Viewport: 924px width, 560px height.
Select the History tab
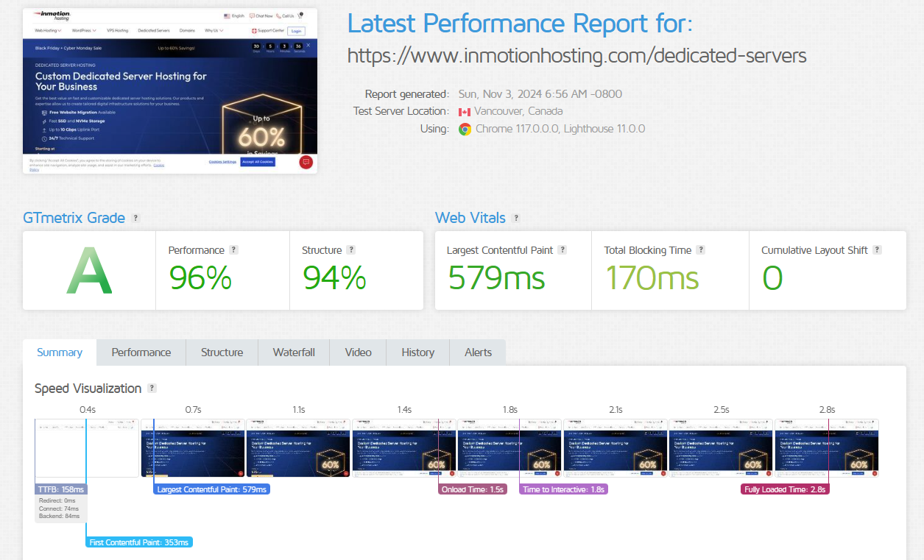point(418,352)
